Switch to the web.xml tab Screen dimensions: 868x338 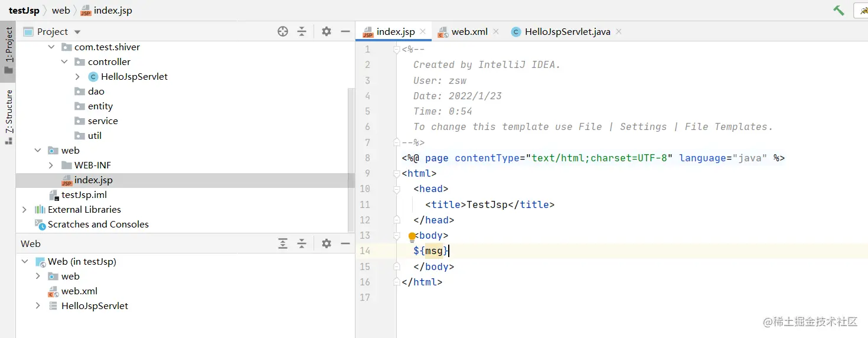469,32
